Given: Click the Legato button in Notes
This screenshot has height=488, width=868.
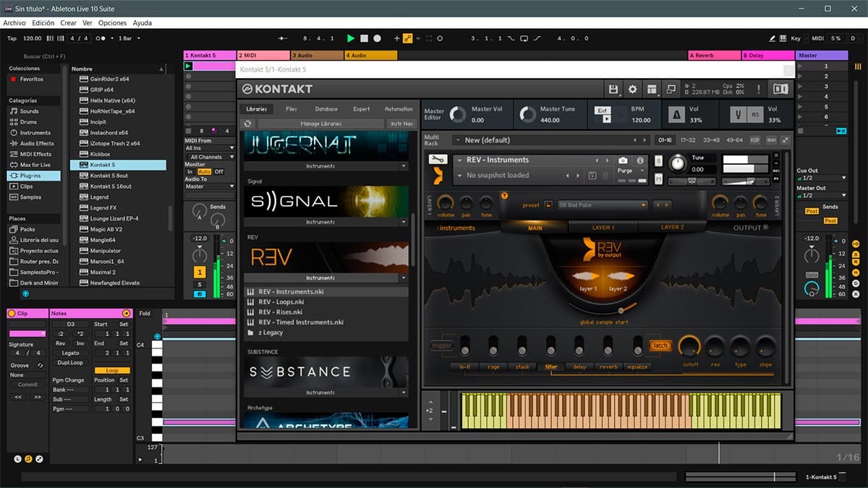Looking at the screenshot, I should [71, 353].
